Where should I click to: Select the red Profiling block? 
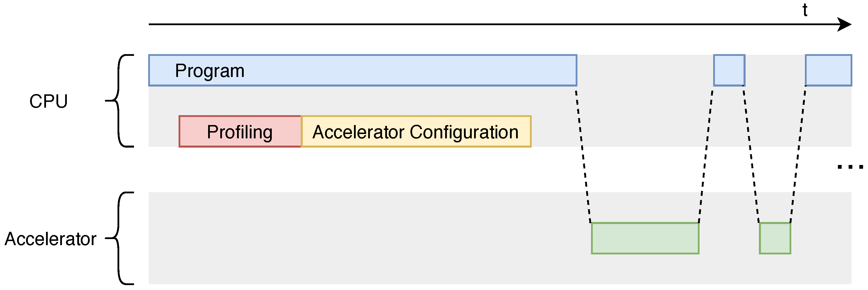[x=240, y=132]
